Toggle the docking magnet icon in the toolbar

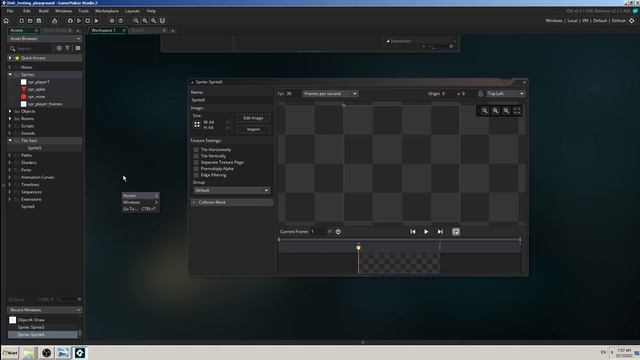pos(162,21)
